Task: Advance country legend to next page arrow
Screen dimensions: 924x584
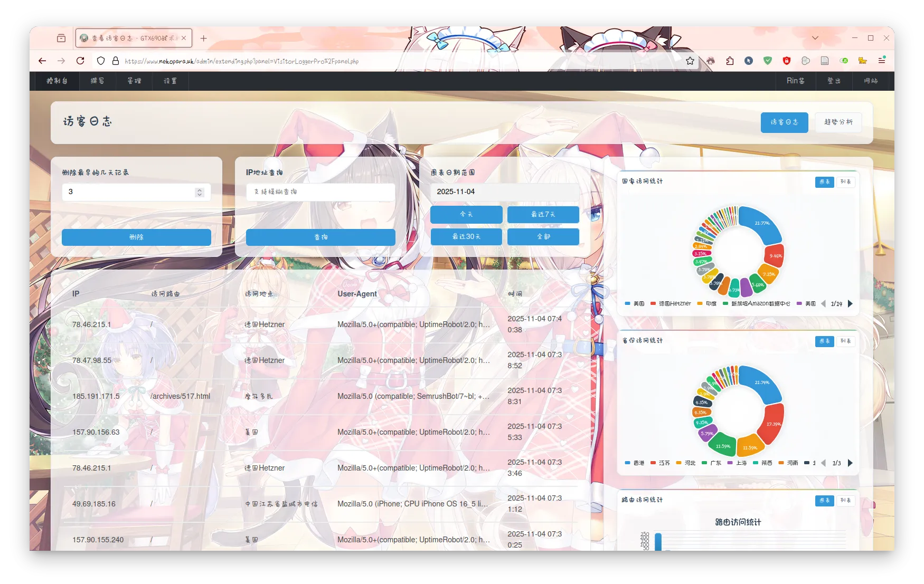Action: (x=850, y=303)
